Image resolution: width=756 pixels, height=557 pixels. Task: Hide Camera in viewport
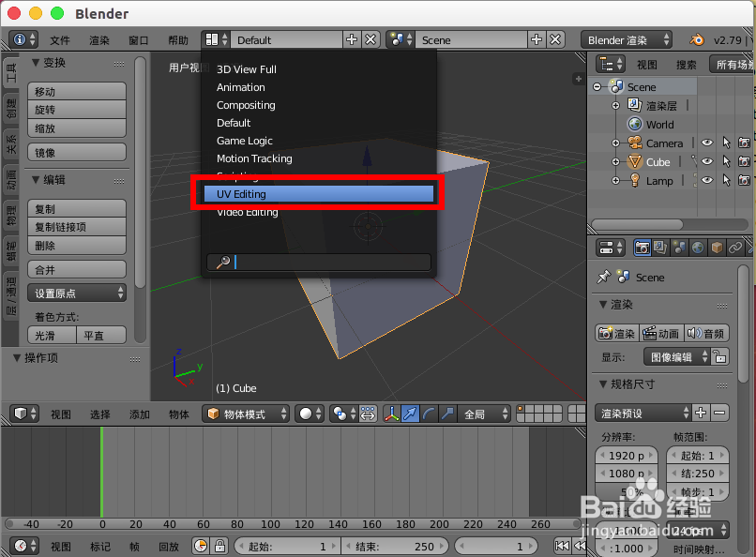(x=707, y=143)
